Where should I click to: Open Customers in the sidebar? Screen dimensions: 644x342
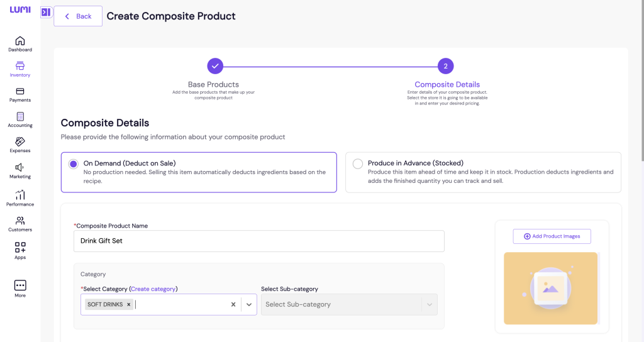tap(20, 224)
